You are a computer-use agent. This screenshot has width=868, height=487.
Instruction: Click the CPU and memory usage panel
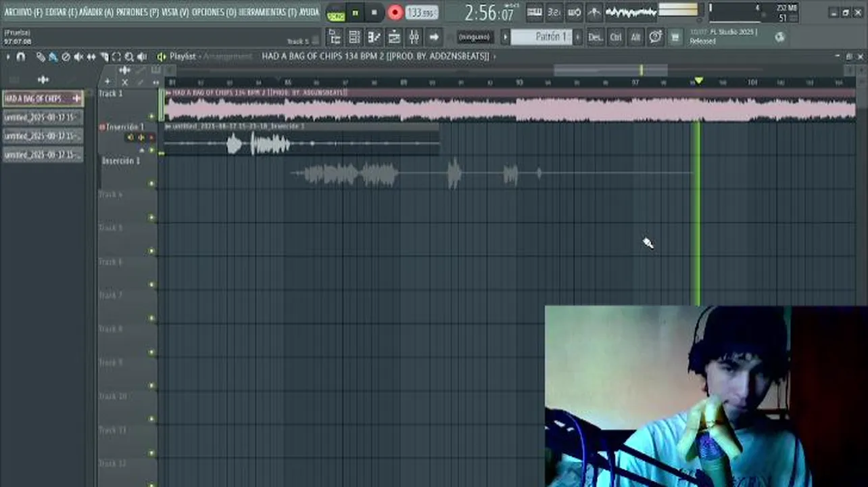tap(752, 12)
